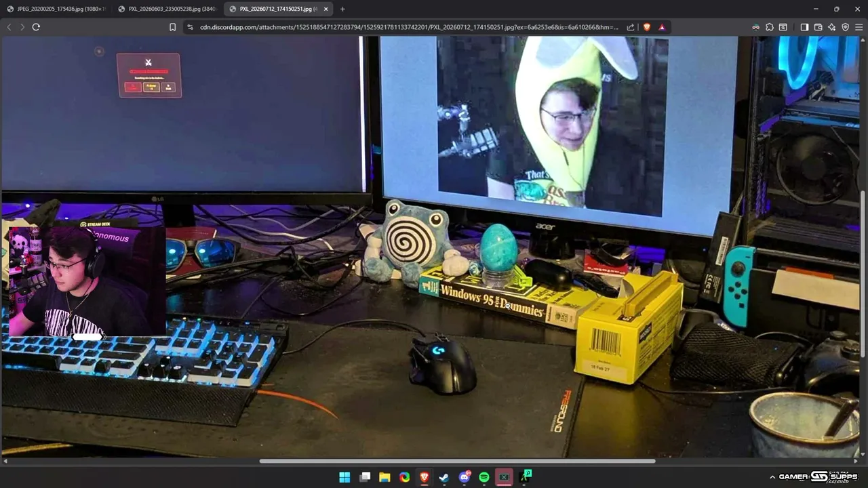Click the Brave browser taskbar icon
Screen dimensions: 868x488
pyautogui.click(x=425, y=477)
